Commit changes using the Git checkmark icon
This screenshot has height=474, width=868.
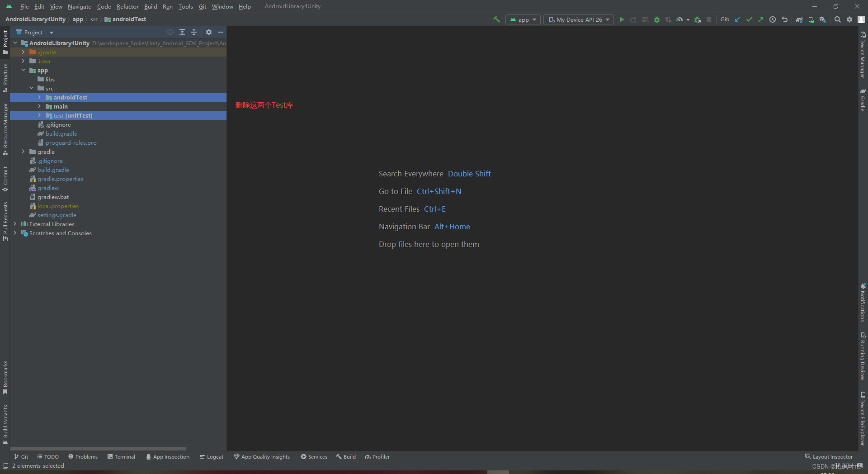(750, 19)
